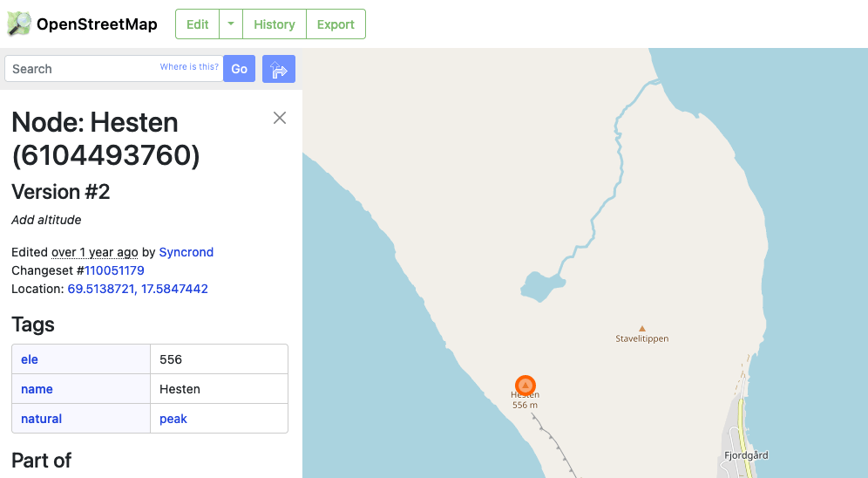Click the location coordinates link
Image resolution: width=868 pixels, height=478 pixels.
tap(138, 289)
